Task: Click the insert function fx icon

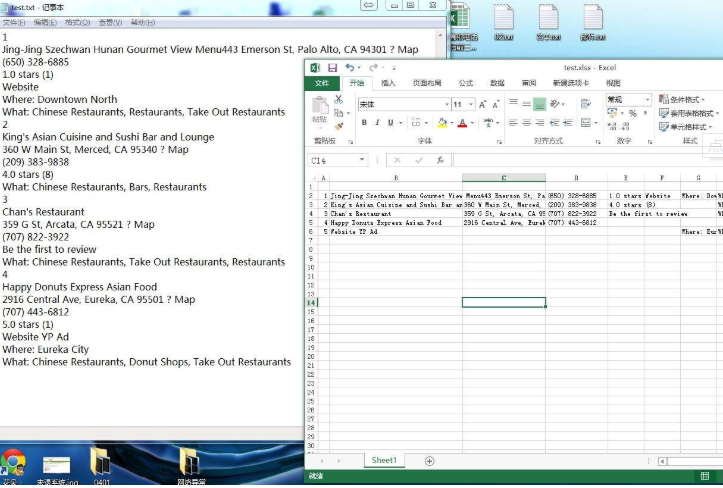Action: (x=440, y=160)
